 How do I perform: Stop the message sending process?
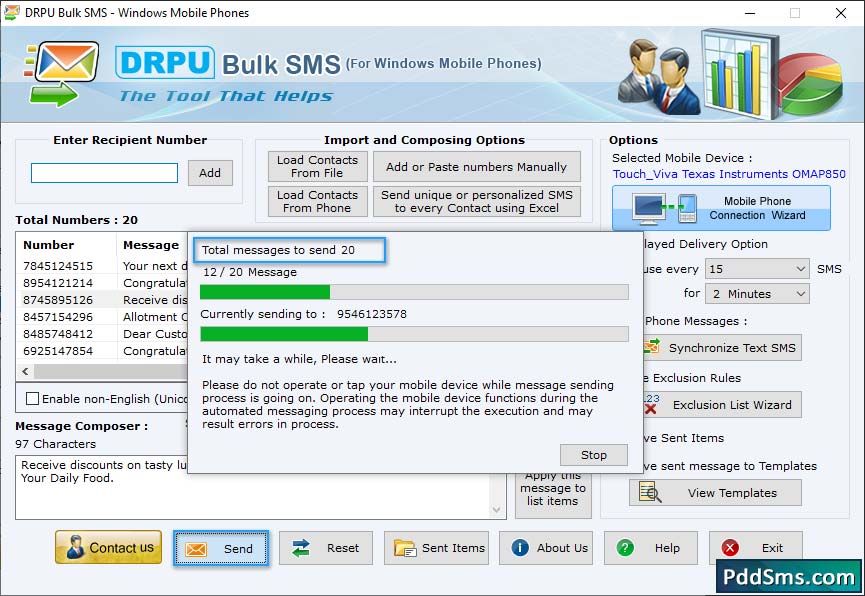[x=594, y=455]
